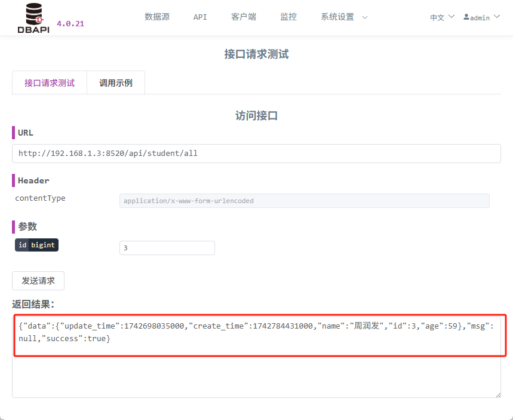Click the 返回结果 label
Viewport: 513px width, 420px height.
33,304
